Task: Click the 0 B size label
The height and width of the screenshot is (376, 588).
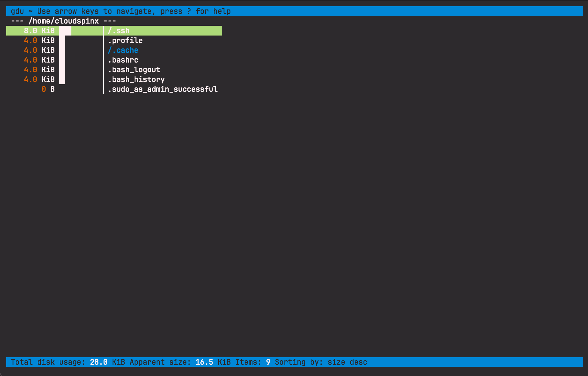Action: pyautogui.click(x=48, y=89)
